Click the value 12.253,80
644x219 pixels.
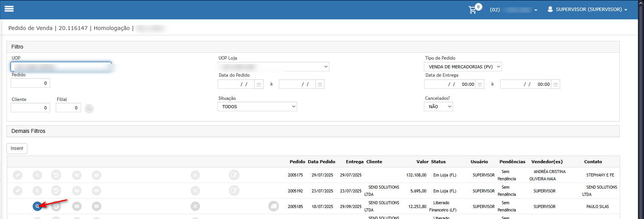click(x=417, y=206)
